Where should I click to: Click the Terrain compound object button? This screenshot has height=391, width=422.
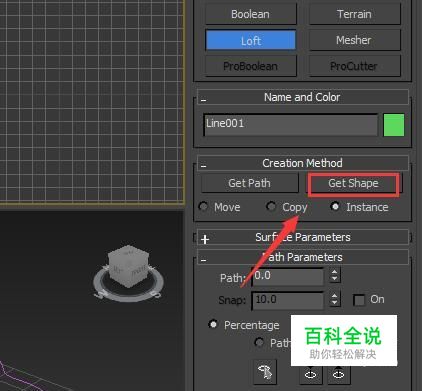355,14
